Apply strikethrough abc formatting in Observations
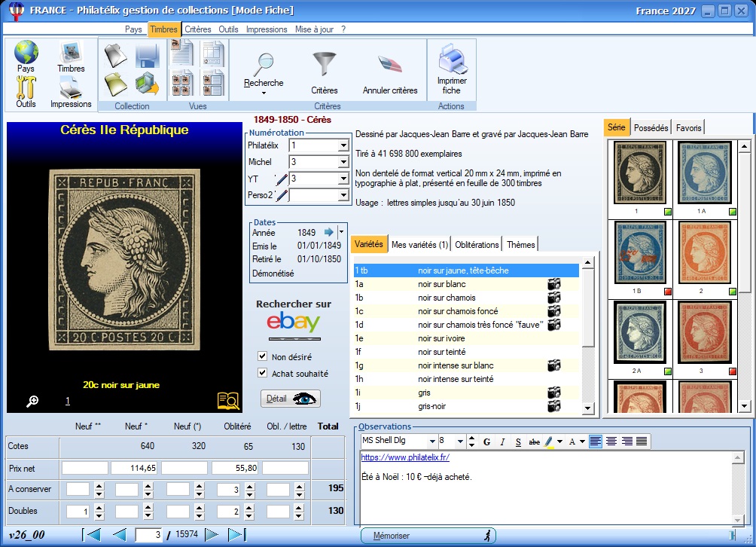Screen dimensions: 756x547 pos(534,442)
